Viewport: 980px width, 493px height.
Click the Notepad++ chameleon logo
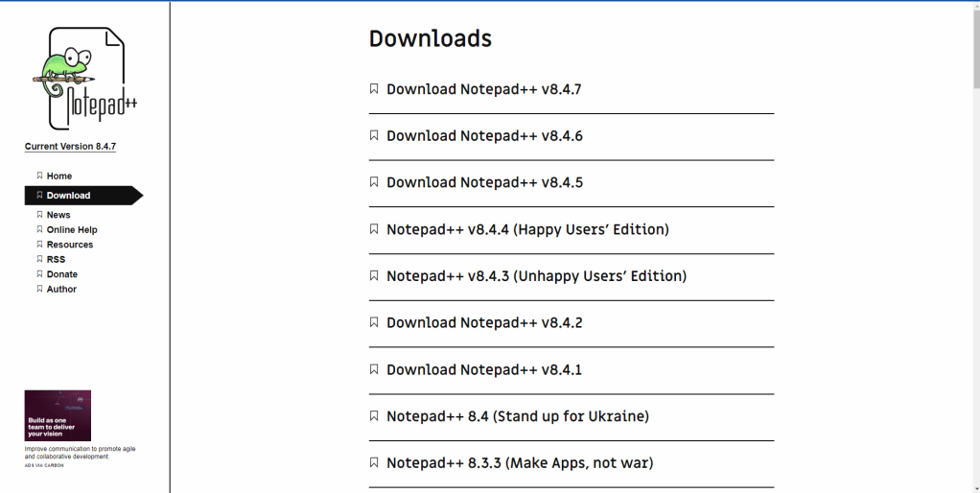pos(82,80)
